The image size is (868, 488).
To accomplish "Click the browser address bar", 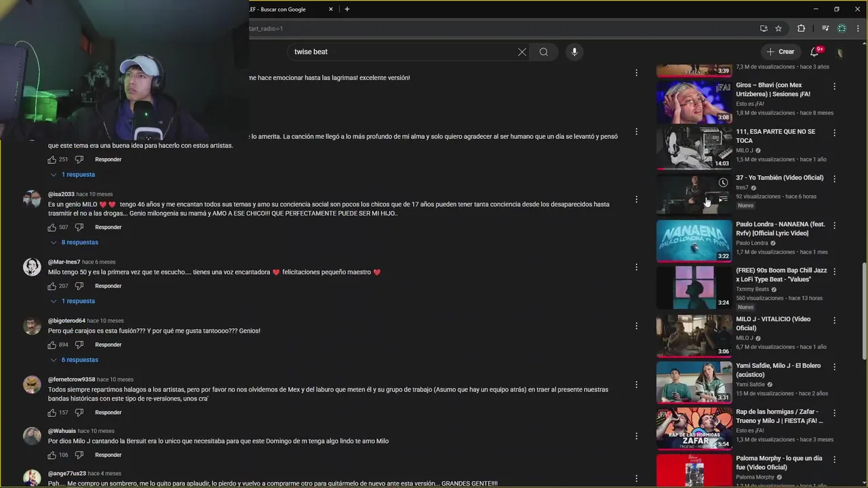I will (502, 28).
